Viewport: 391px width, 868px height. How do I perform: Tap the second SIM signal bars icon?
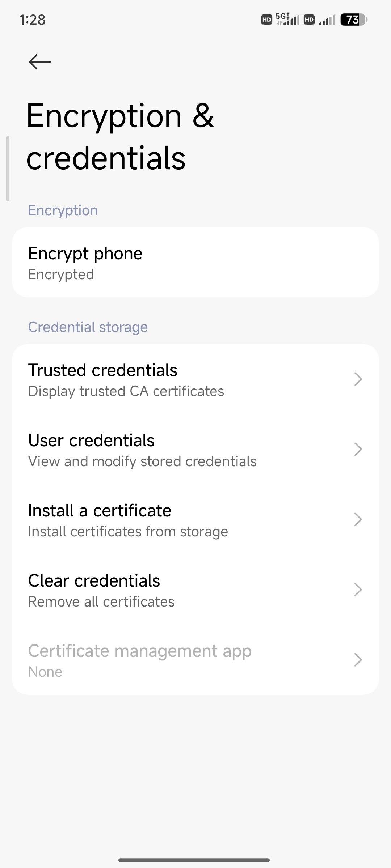[x=327, y=20]
